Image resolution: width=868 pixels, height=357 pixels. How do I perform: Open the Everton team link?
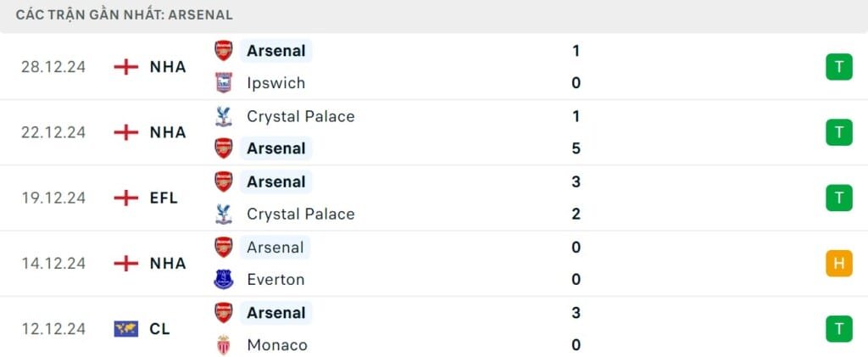[275, 279]
